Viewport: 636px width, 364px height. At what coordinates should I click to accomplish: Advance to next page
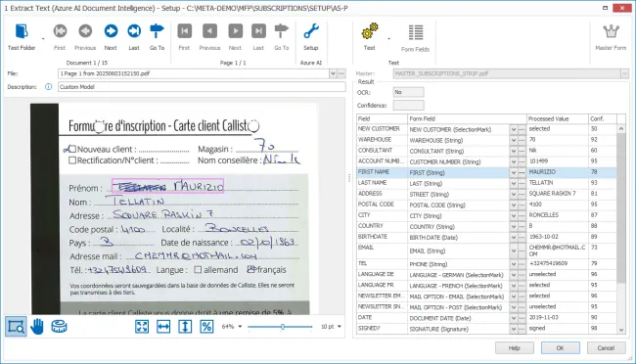[235, 36]
